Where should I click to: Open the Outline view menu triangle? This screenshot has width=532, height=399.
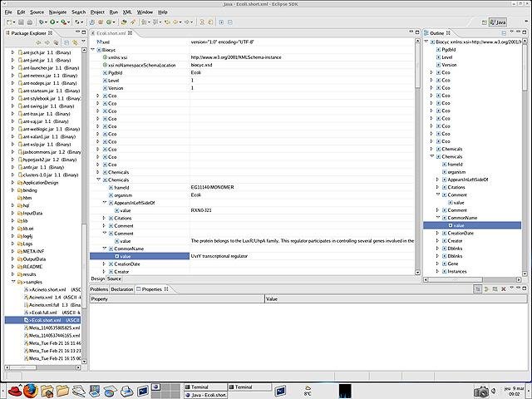(x=512, y=32)
